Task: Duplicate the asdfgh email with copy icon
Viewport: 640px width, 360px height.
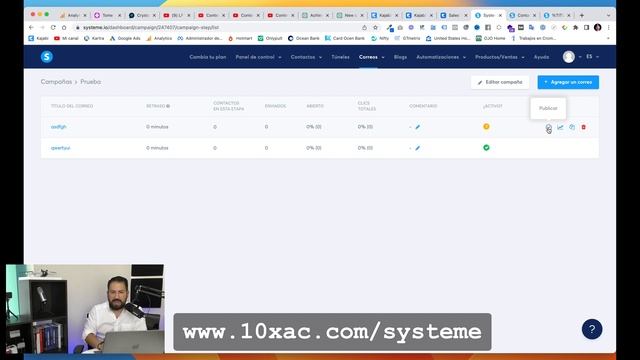Action: 572,127
